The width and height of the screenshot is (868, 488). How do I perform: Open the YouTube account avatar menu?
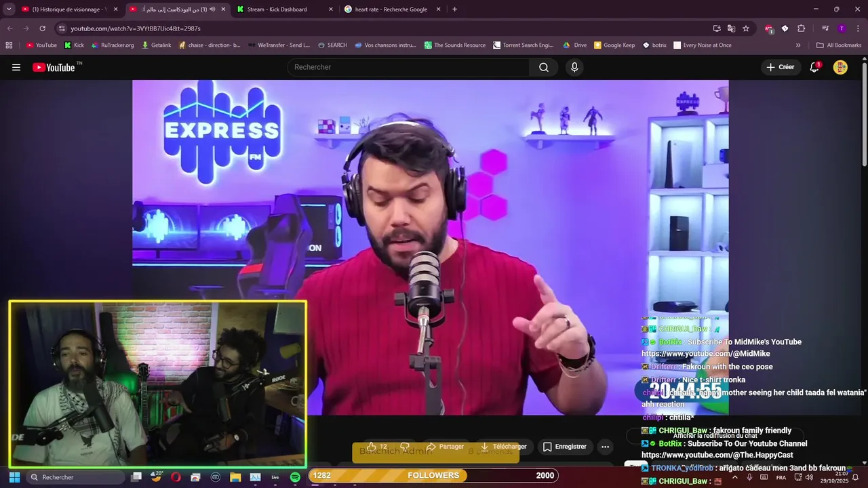(x=840, y=67)
